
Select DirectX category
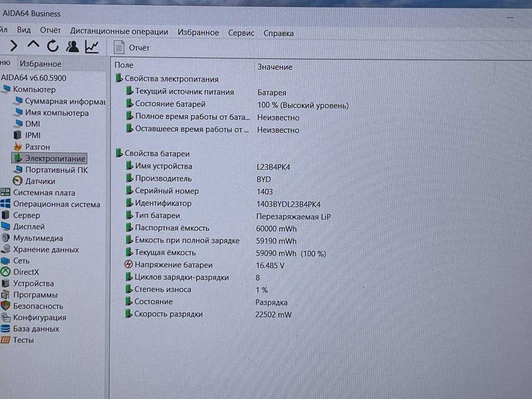[x=20, y=272]
